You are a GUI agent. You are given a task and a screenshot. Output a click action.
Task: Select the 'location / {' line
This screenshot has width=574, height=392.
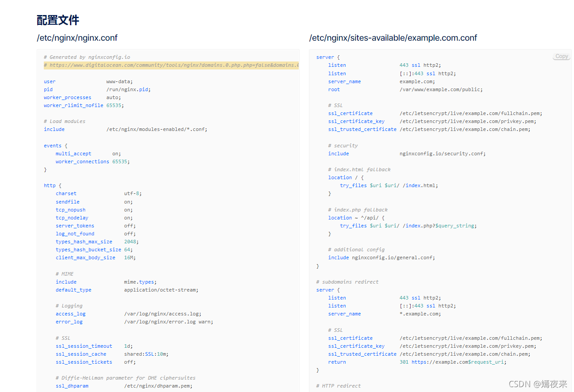tap(346, 177)
